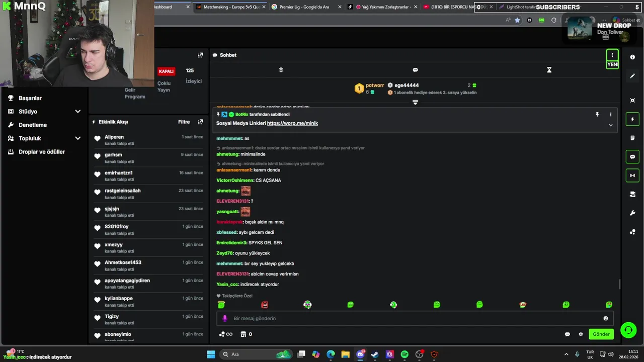
Task: Select Aliperen follow event in activity feed
Action: coord(148,140)
